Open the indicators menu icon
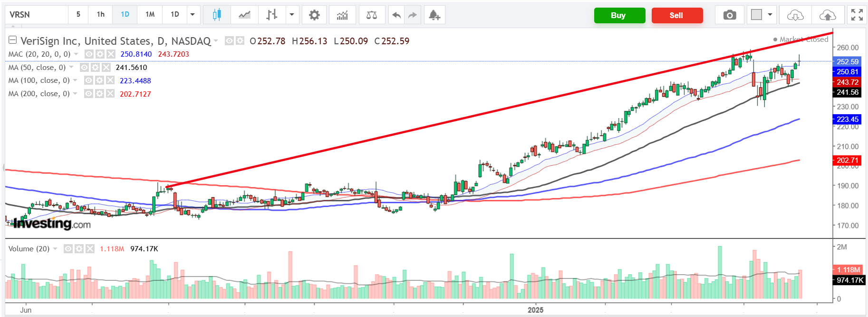 pos(342,15)
